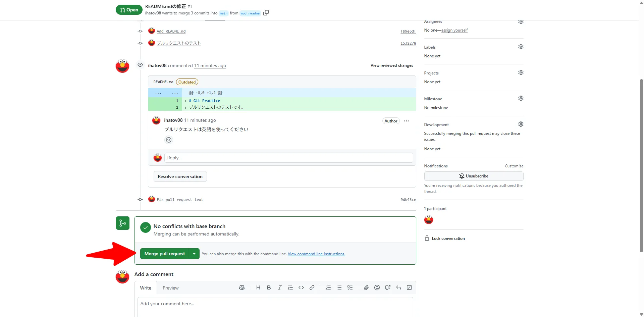Switch to the Preview tab
This screenshot has height=317, width=644.
(x=170, y=288)
